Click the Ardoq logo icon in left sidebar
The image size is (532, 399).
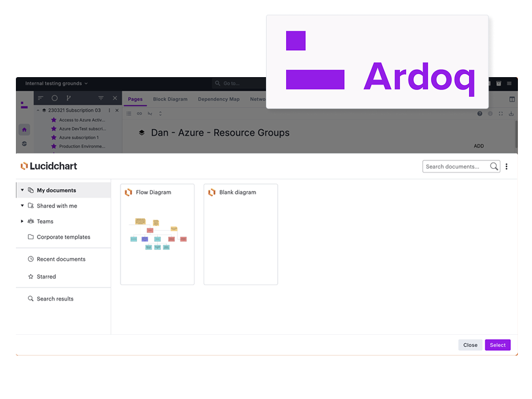click(x=24, y=105)
